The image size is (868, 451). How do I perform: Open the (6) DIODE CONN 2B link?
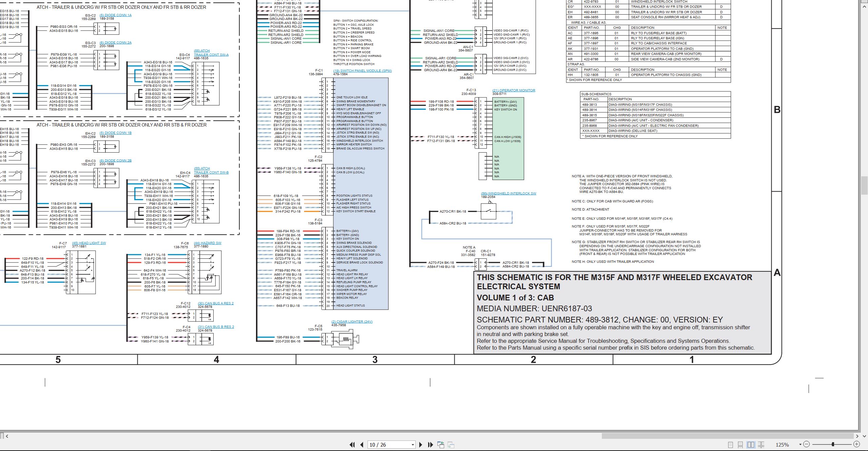115,161
